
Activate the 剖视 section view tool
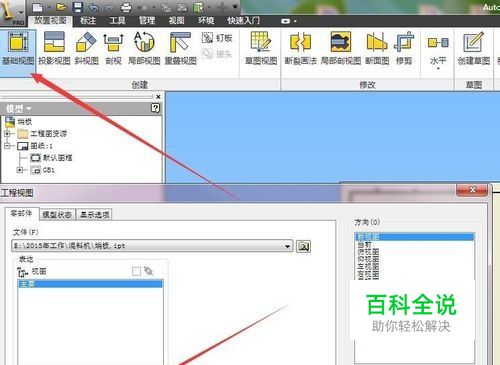pos(113,48)
